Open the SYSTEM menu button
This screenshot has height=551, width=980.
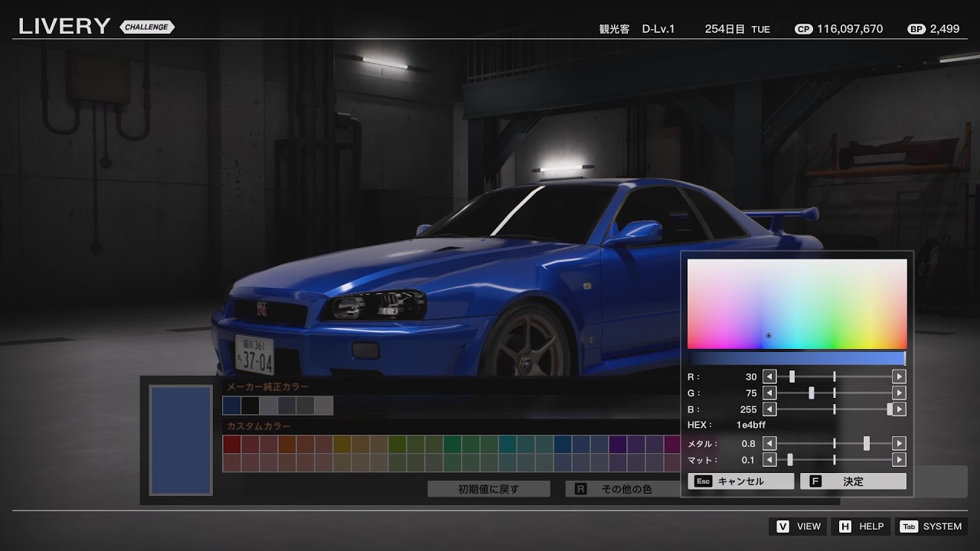[x=931, y=527]
